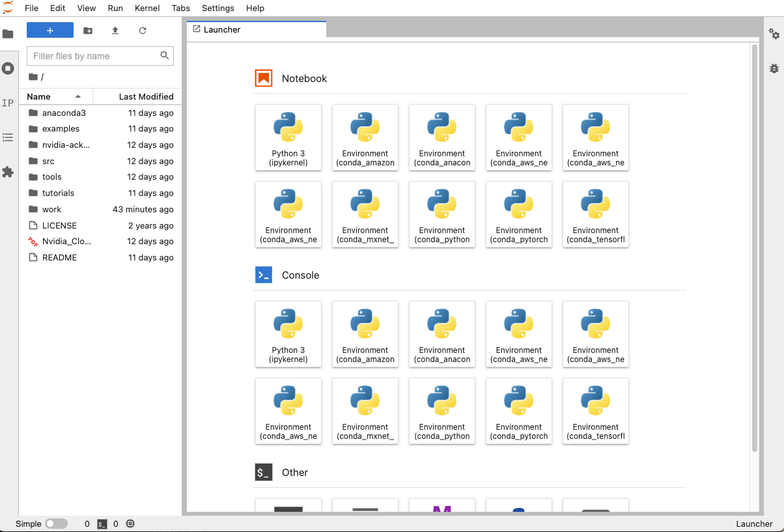Open the tutorials folder
784x532 pixels.
coord(58,193)
